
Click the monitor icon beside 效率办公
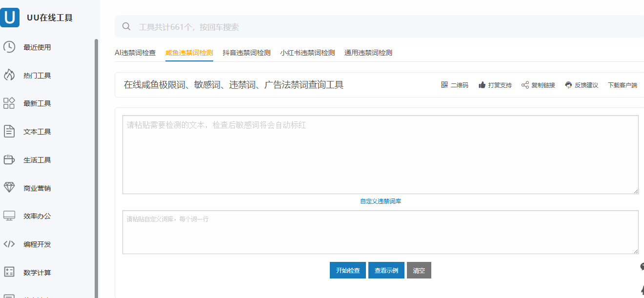click(x=9, y=216)
